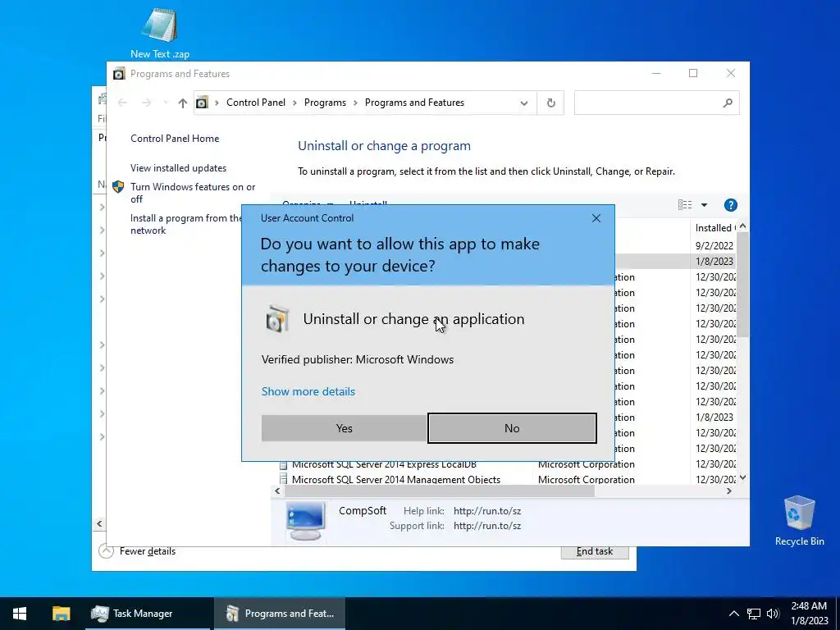Go up one level with the up arrow
Image resolution: width=840 pixels, height=630 pixels.
click(183, 103)
